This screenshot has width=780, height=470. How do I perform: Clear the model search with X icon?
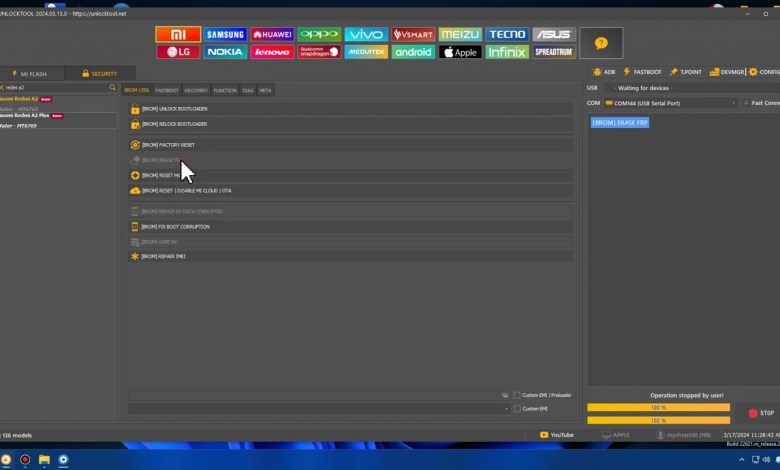pos(1,87)
